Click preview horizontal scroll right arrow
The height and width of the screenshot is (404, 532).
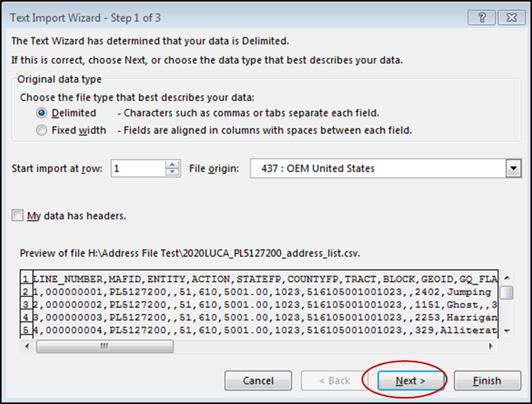[x=491, y=346]
